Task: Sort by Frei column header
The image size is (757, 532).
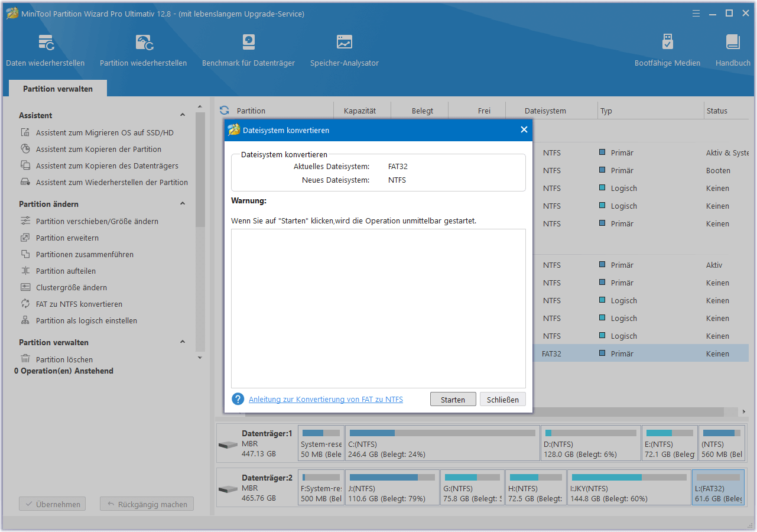Action: pyautogui.click(x=477, y=111)
